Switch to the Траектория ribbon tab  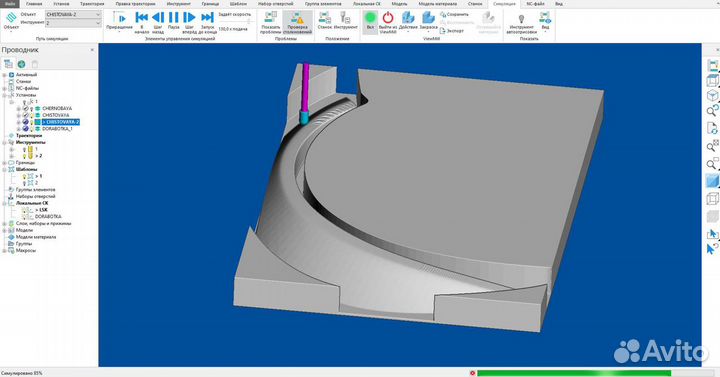coord(92,4)
